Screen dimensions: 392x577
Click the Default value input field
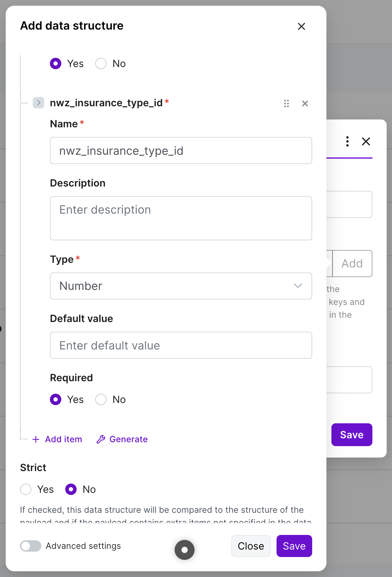(181, 345)
